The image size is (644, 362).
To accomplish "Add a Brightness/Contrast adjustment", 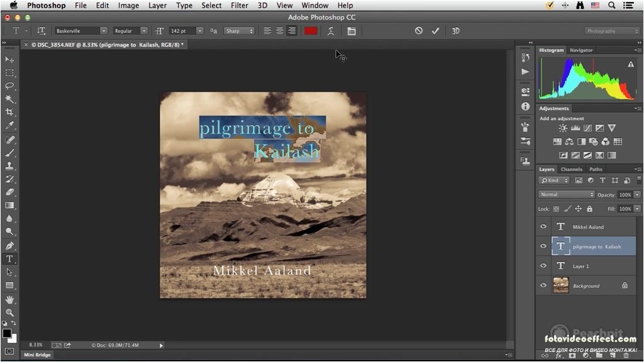I will pyautogui.click(x=563, y=128).
